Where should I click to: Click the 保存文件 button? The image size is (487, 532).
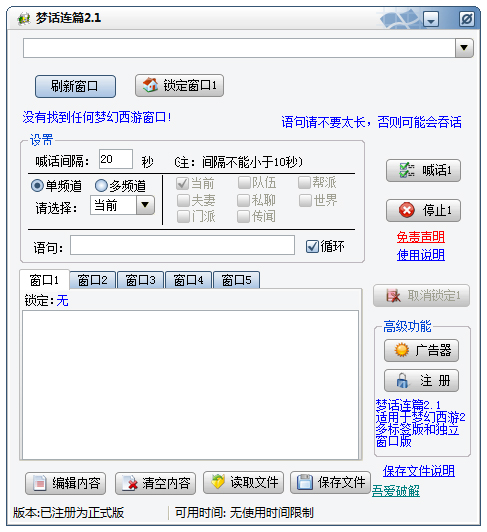pos(330,482)
